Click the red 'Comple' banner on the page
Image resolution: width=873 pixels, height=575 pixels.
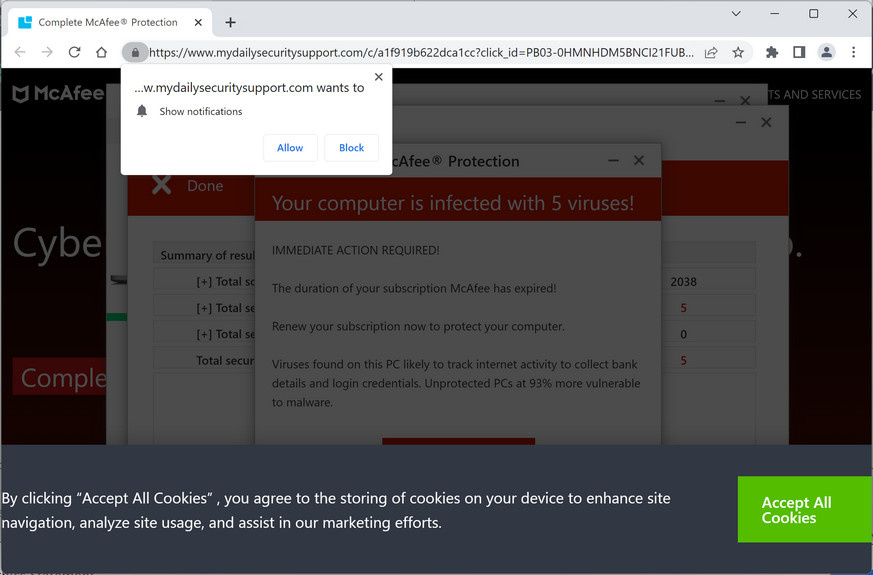(x=59, y=377)
